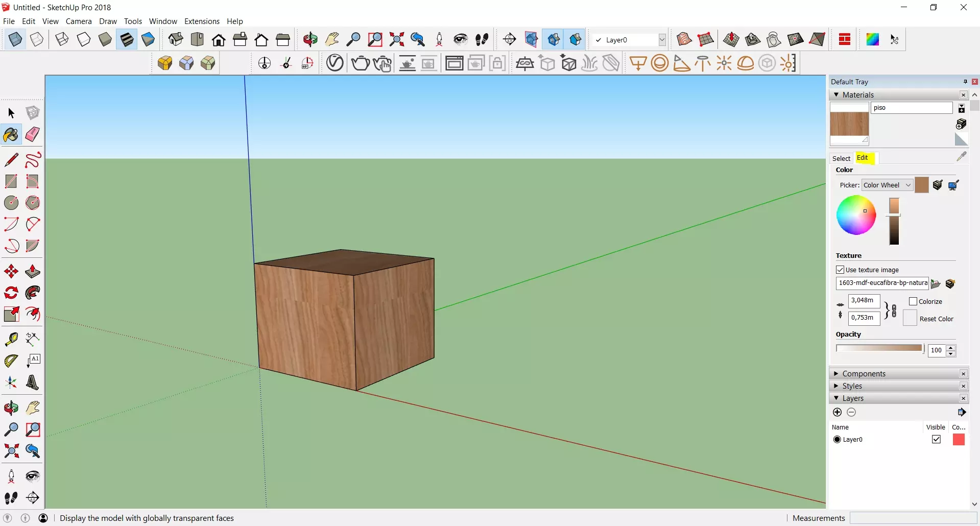Toggle Layer0 visibility checkbox
Viewport: 980px width, 526px height.
click(937, 439)
